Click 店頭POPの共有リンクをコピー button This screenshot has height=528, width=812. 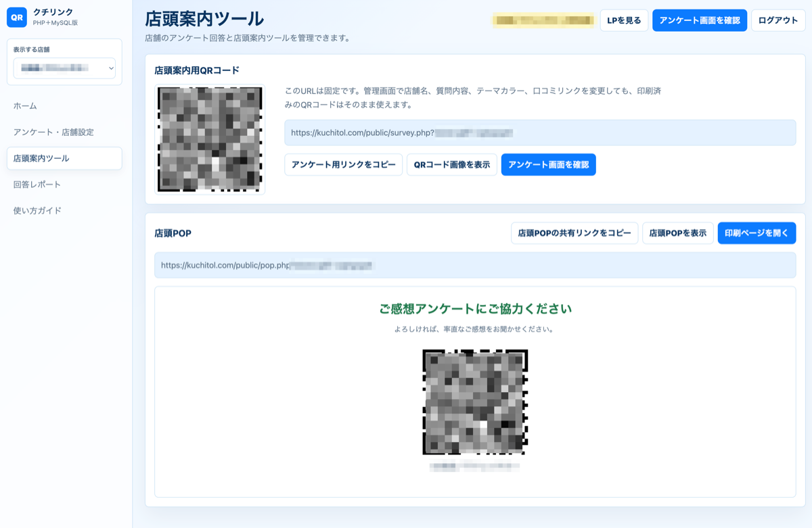click(x=574, y=233)
